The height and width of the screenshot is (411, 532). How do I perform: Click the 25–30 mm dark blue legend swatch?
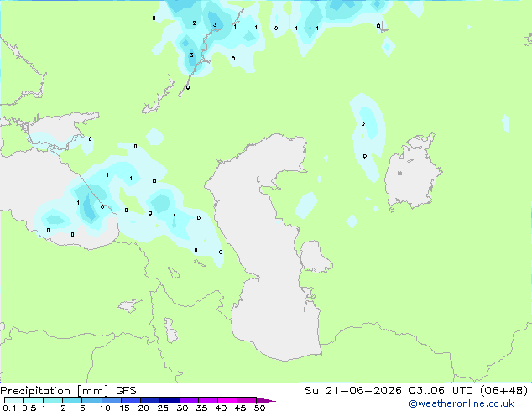(169, 400)
